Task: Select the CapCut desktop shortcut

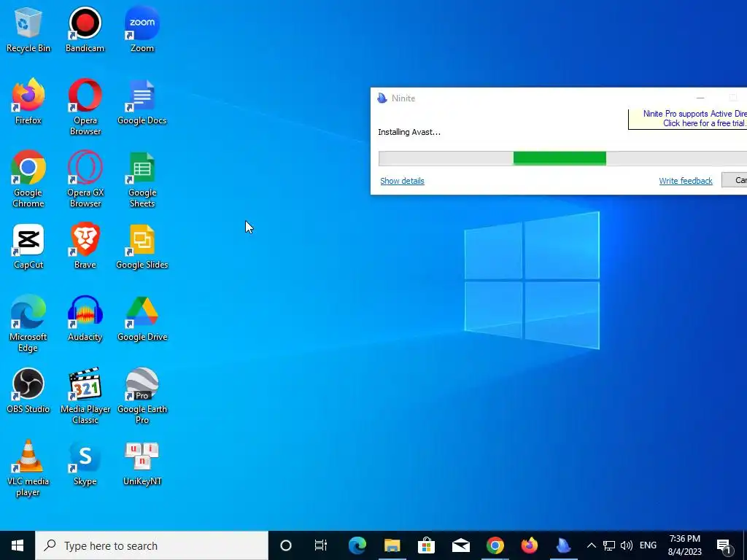Action: (28, 246)
